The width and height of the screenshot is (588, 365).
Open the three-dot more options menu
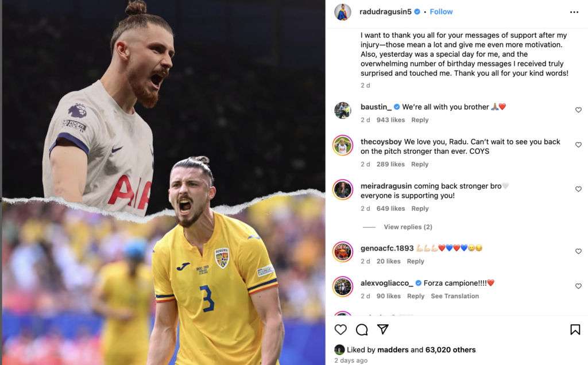pos(574,12)
